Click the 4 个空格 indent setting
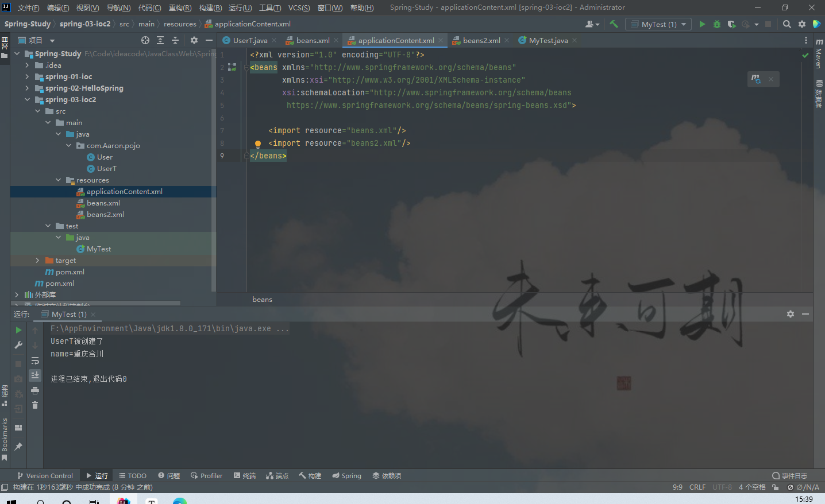Image resolution: width=825 pixels, height=504 pixels. point(752,487)
